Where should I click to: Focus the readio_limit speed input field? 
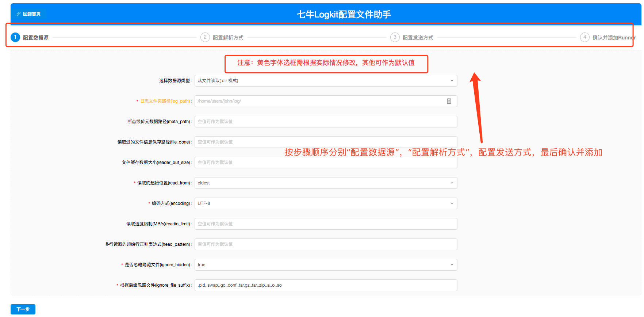click(326, 224)
